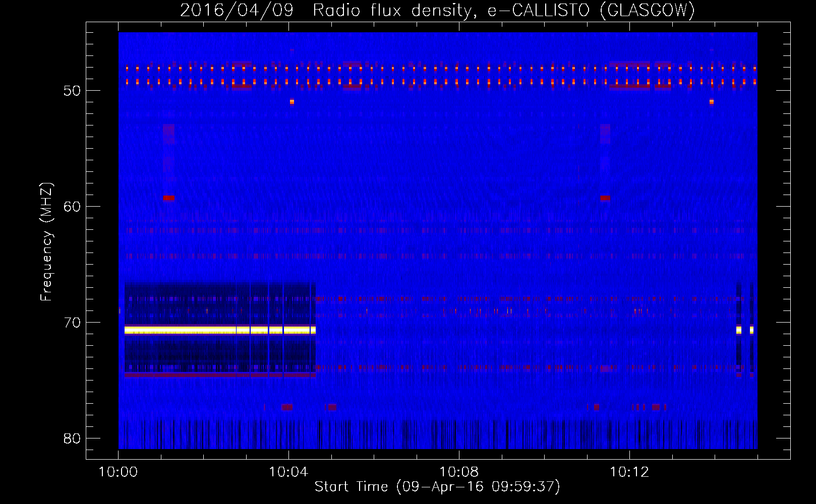Select the 'Frequency (MHZ)' y-axis label
The image size is (816, 504).
pyautogui.click(x=46, y=242)
